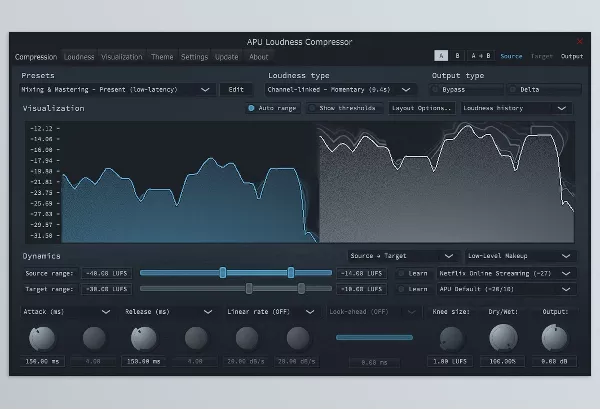
Task: Open the Loudness tab
Action: point(79,57)
